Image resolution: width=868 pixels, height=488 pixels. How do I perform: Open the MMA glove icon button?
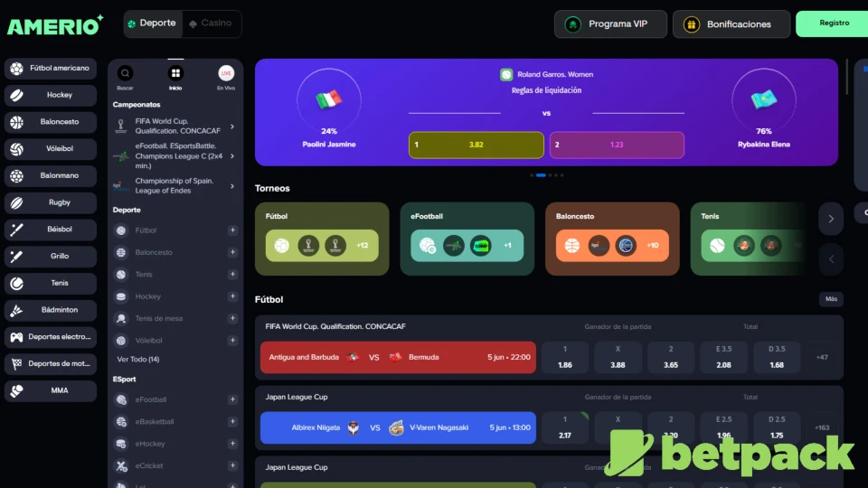[17, 391]
